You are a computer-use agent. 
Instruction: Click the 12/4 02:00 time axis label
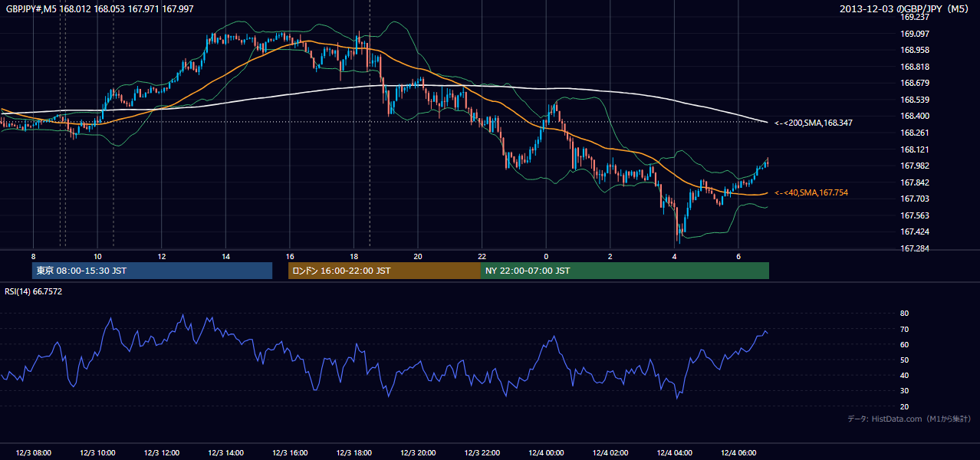pos(610,453)
